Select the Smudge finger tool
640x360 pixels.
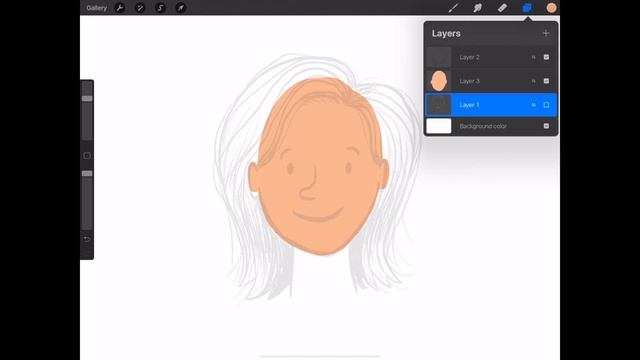click(x=478, y=8)
